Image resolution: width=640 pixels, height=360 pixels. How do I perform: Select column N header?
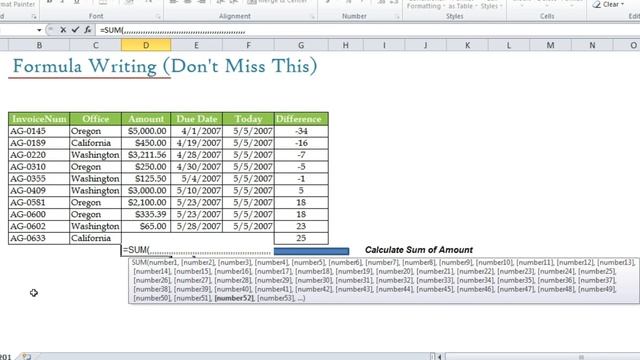point(592,45)
